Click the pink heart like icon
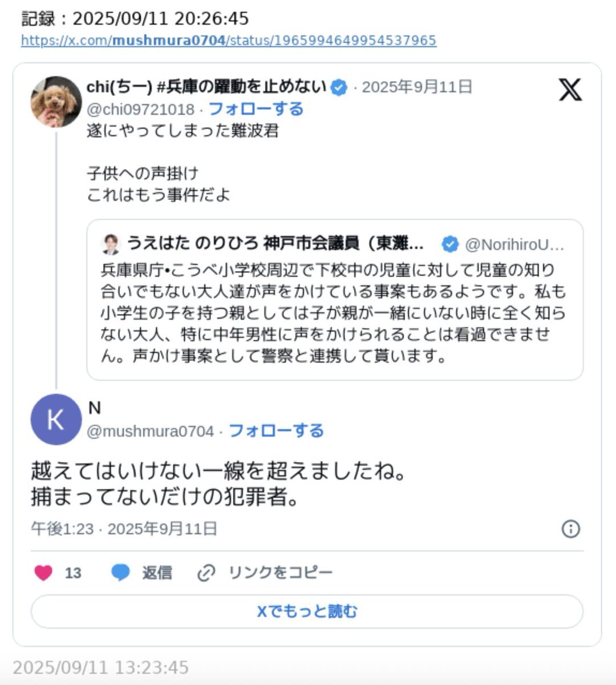The height and width of the screenshot is (685, 616). [x=43, y=572]
